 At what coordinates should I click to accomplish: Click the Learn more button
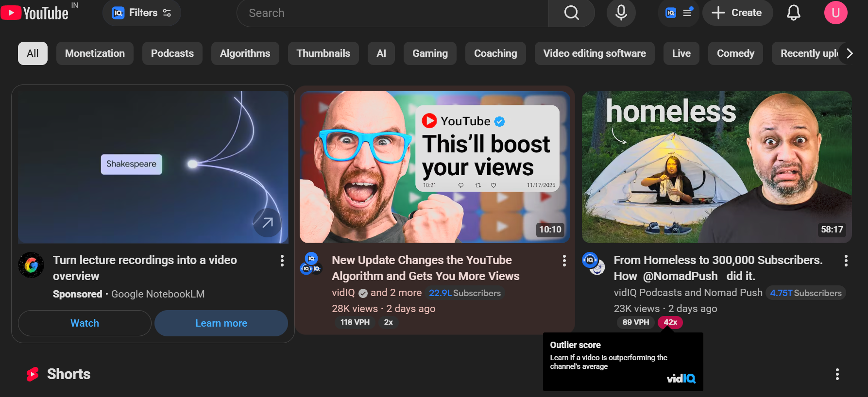point(221,323)
